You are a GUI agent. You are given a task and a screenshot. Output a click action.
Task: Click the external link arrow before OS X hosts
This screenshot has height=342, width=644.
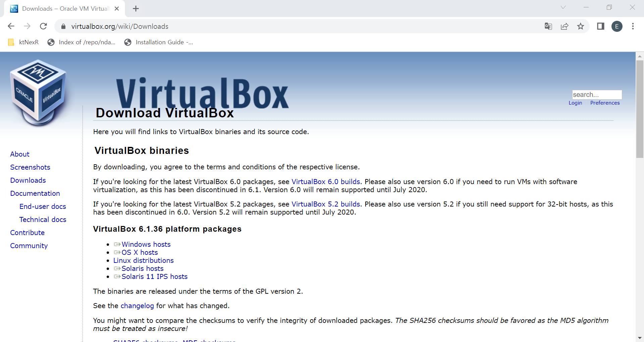tap(117, 252)
